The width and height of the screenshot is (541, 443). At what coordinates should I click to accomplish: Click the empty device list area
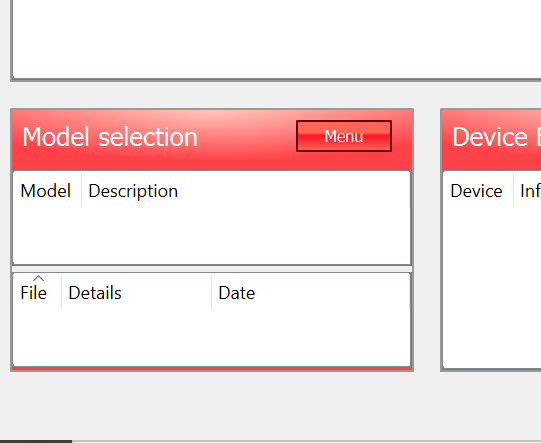click(492, 288)
